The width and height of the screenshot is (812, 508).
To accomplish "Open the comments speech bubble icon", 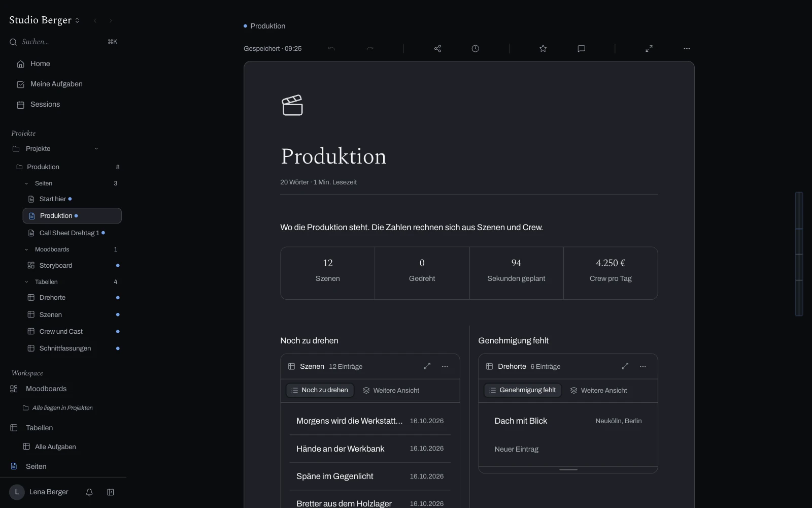I will point(582,49).
